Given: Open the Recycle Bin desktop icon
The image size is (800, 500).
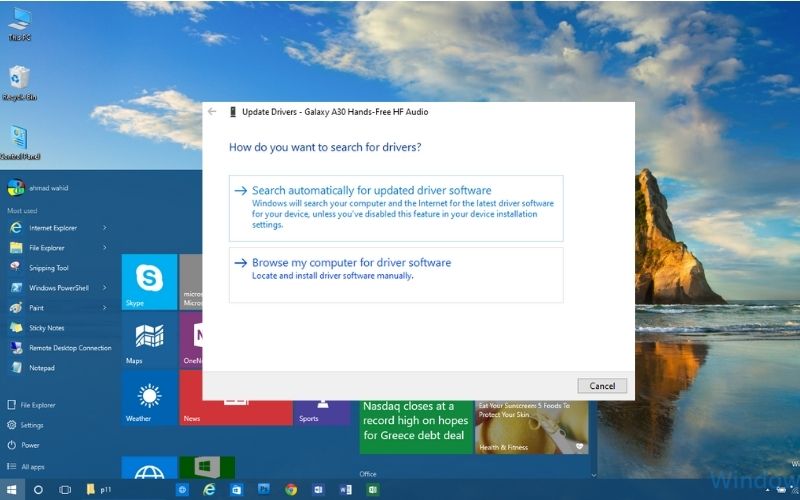Looking at the screenshot, I should (19, 83).
